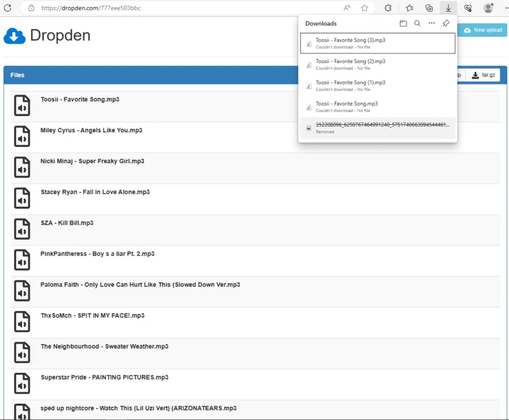Click audio file icon for Nicki Minaj track

22,167
